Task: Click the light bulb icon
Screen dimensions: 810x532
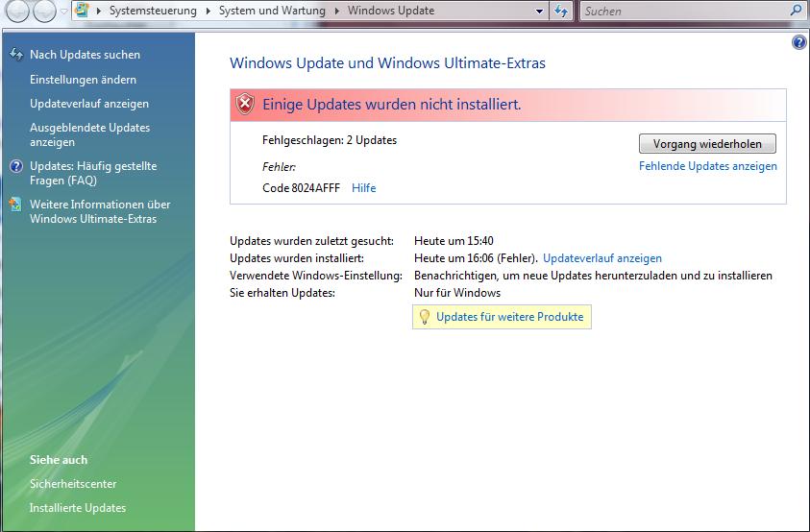Action: (x=424, y=317)
